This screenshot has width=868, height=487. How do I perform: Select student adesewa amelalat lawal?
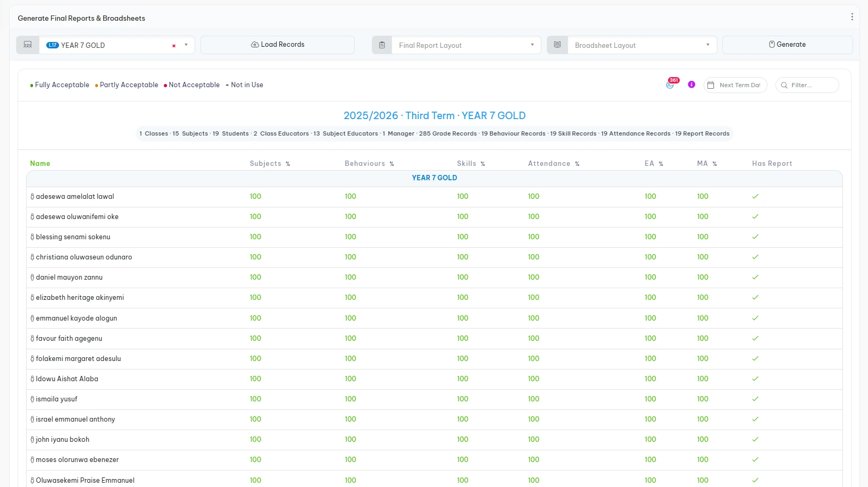coord(75,197)
